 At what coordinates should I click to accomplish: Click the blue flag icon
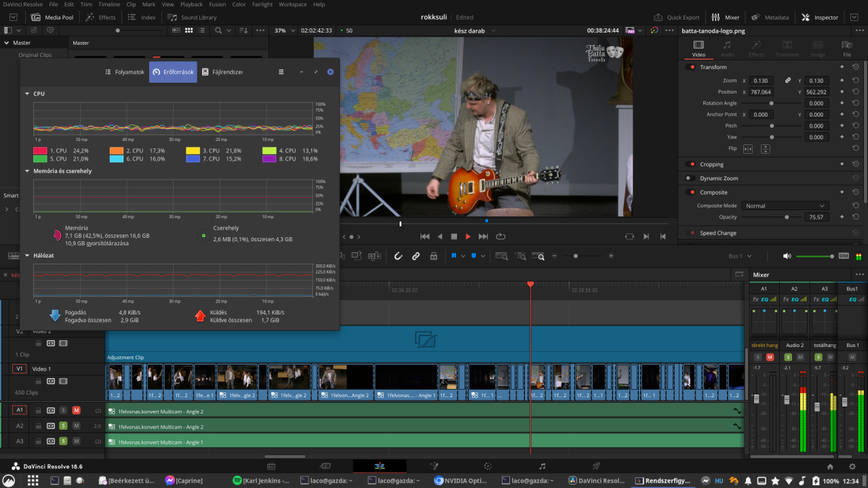click(x=454, y=256)
